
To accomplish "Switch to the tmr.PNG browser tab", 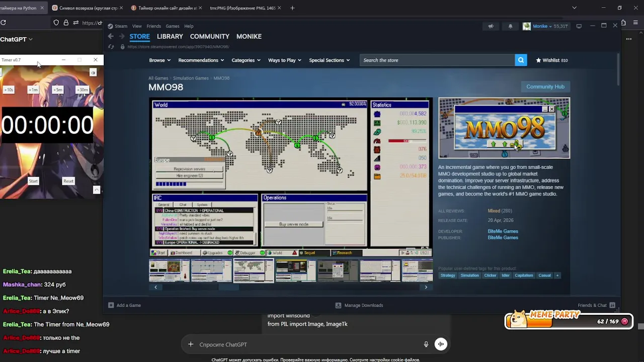I will pos(243,8).
